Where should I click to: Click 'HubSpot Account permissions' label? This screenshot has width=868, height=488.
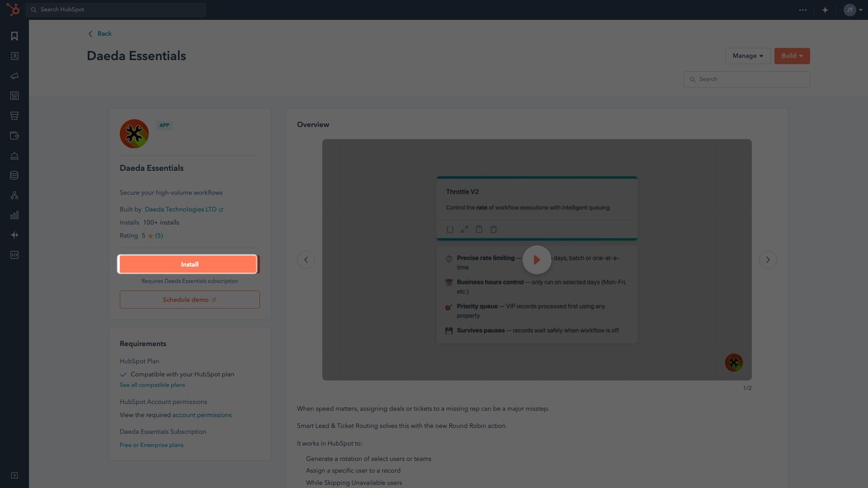click(163, 402)
